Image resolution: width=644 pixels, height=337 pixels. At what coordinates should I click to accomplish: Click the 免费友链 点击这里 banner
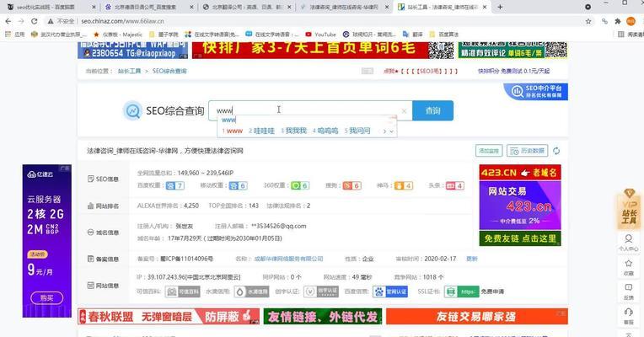tap(520, 238)
